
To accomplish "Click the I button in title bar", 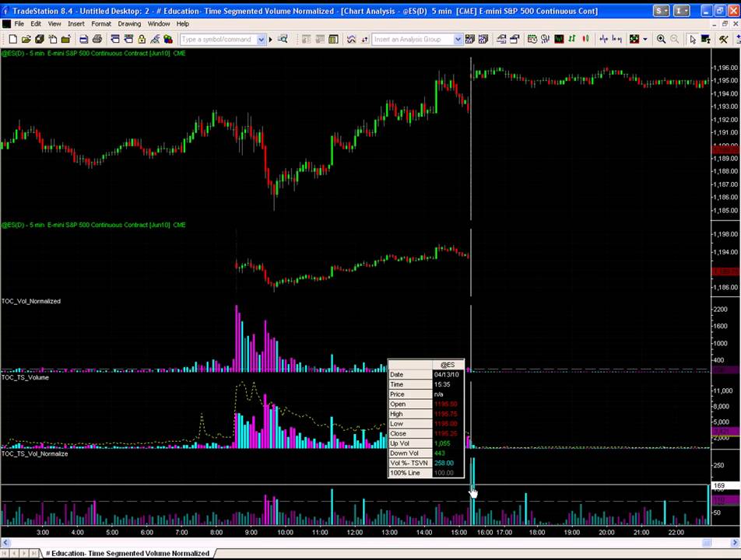I will pyautogui.click(x=681, y=11).
